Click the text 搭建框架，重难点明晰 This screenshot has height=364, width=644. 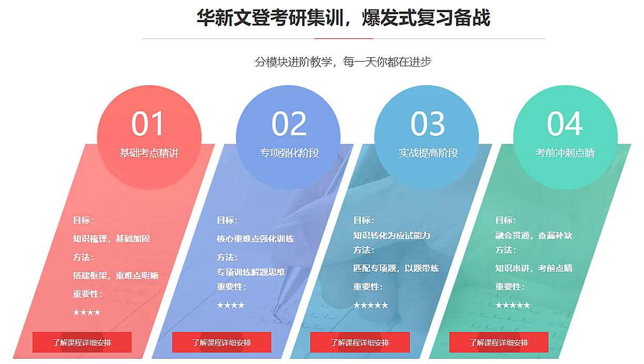pyautogui.click(x=116, y=276)
